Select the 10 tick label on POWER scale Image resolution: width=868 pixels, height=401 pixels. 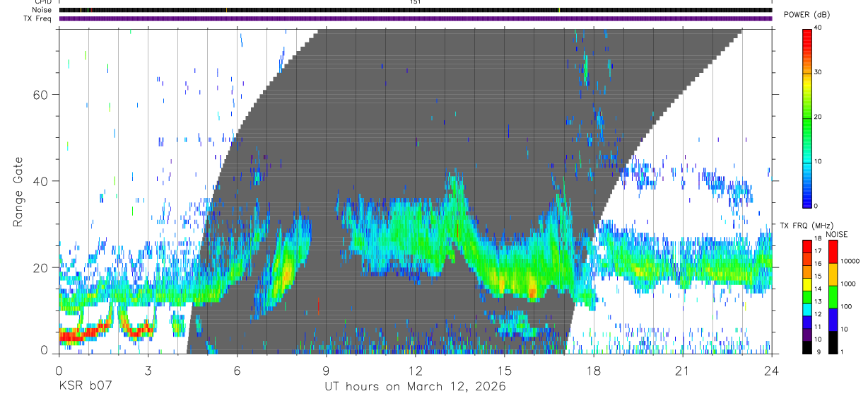[817, 161]
